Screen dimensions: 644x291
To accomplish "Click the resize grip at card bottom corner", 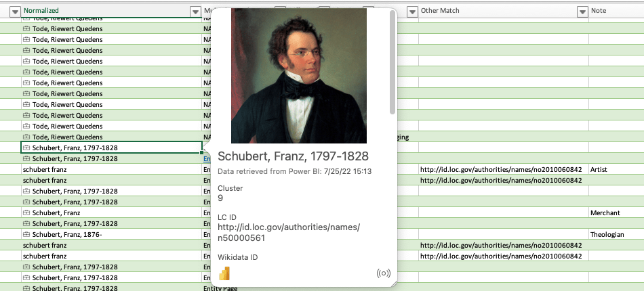I will pyautogui.click(x=393, y=284).
